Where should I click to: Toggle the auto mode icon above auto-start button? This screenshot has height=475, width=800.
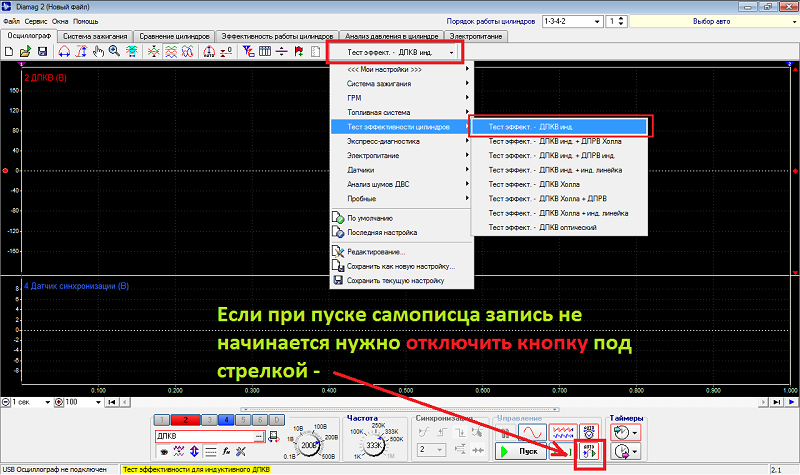click(589, 433)
